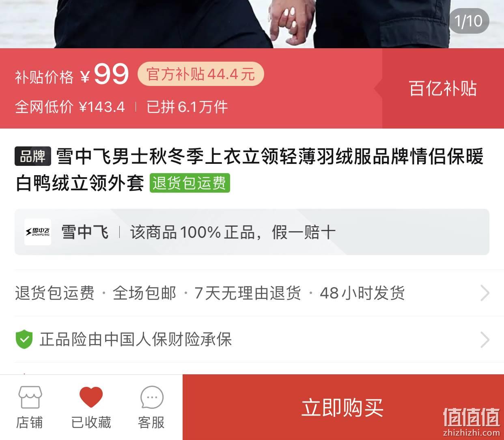Expand the 退货包运费 service guarantees chevron

(485, 293)
